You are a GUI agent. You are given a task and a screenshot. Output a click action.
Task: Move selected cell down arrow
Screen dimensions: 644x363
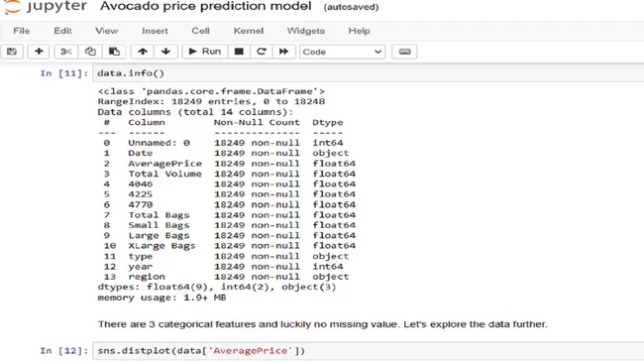coord(165,52)
